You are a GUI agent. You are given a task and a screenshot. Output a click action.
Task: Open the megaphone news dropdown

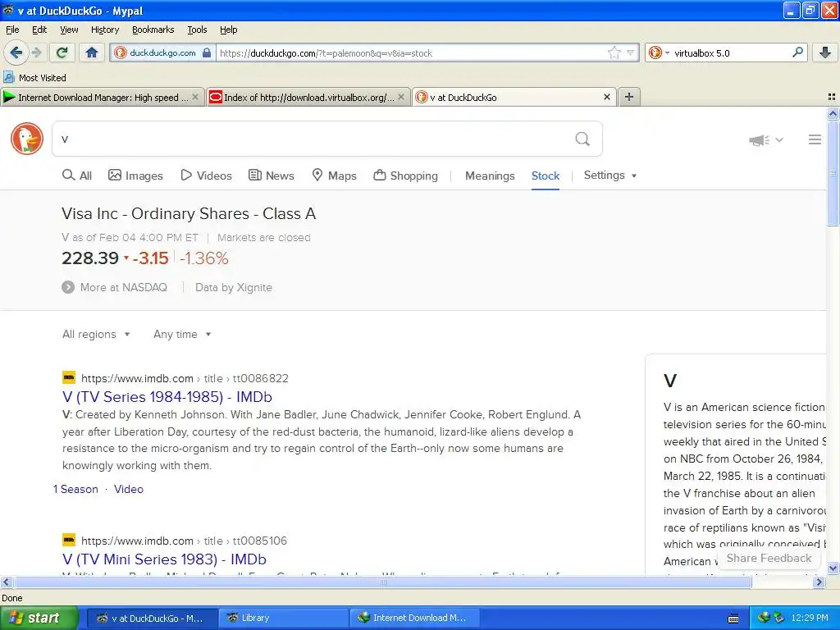click(x=765, y=139)
